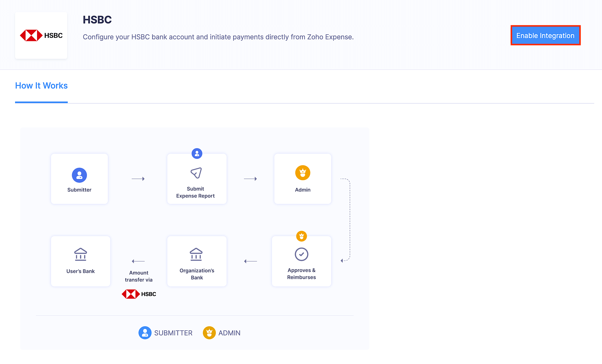Click the Enable Integration button

(x=545, y=36)
